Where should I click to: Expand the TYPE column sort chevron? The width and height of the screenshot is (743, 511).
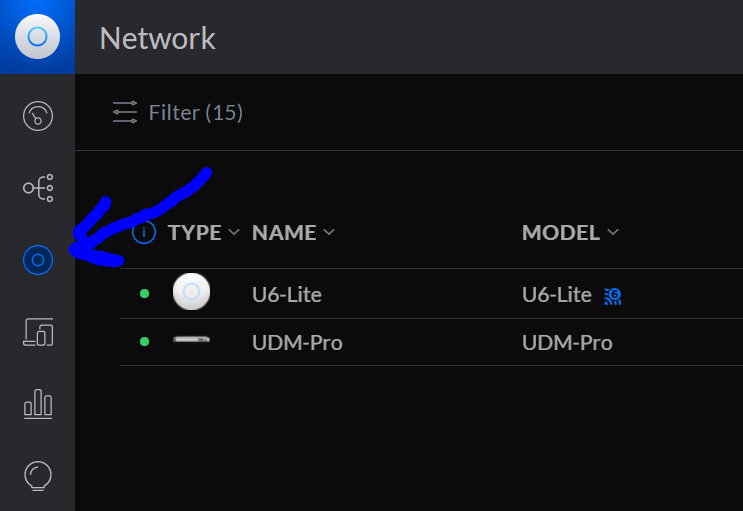click(x=234, y=233)
